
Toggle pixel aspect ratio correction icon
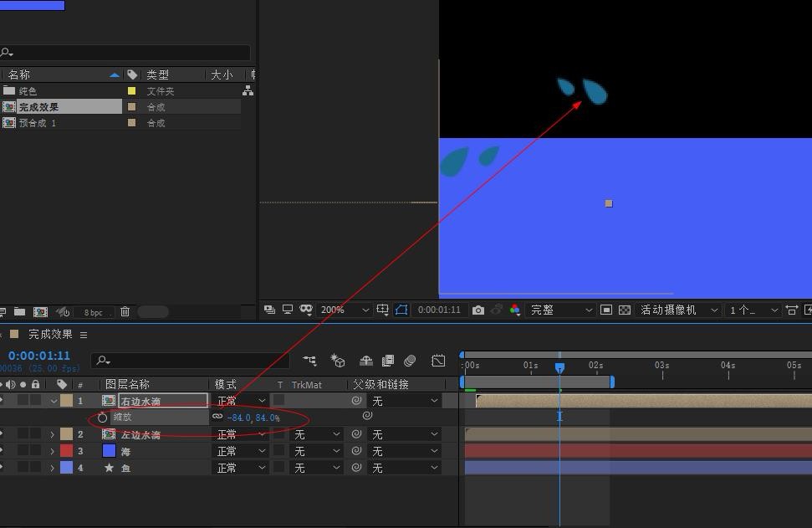pos(791,310)
